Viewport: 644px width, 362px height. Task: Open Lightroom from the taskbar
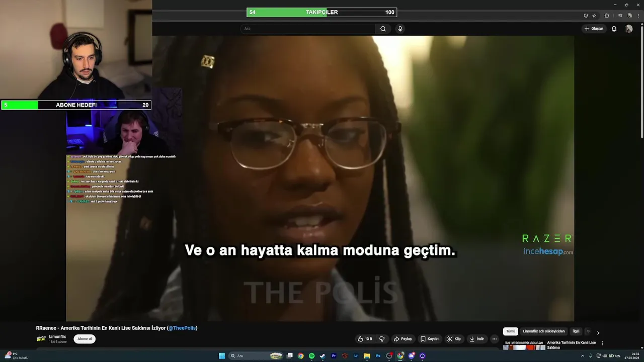point(356,356)
